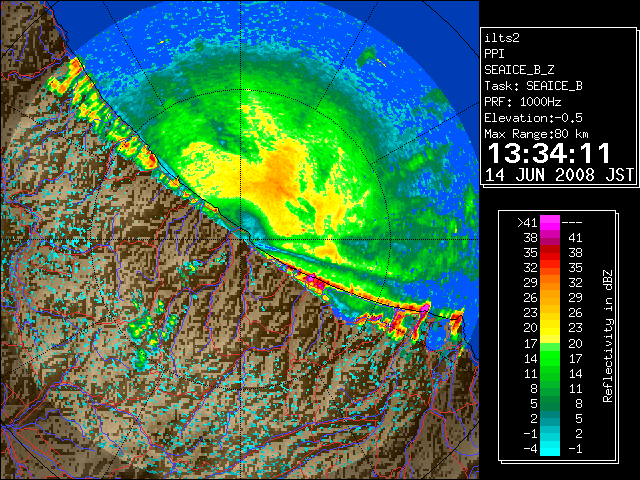Pick the magenta swatch atop the color scale
The height and width of the screenshot is (480, 640).
pyautogui.click(x=550, y=223)
